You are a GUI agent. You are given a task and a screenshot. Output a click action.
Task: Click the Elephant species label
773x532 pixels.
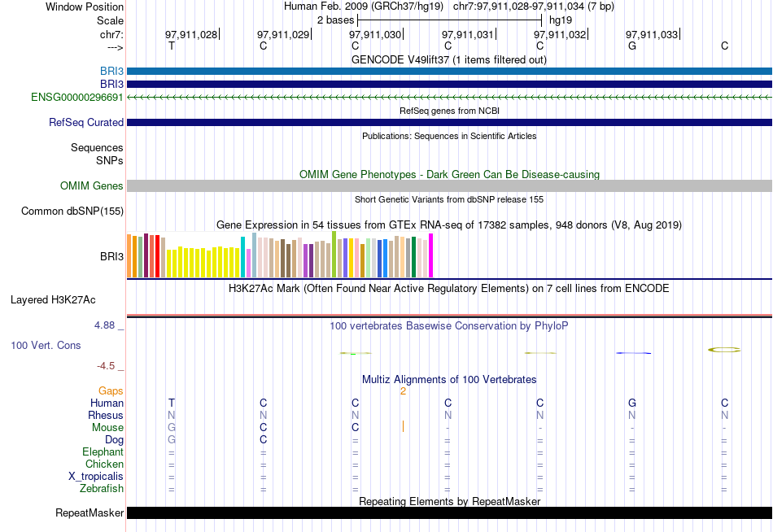pyautogui.click(x=103, y=451)
